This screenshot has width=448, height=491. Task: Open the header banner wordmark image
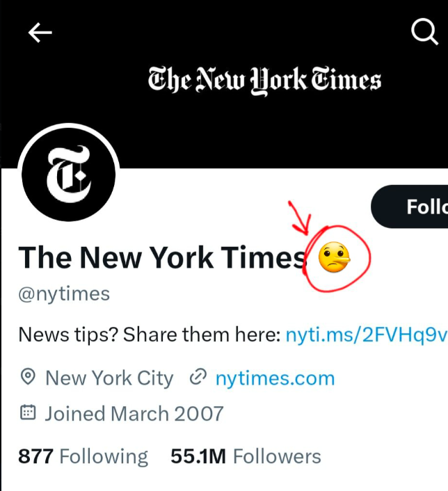264,81
